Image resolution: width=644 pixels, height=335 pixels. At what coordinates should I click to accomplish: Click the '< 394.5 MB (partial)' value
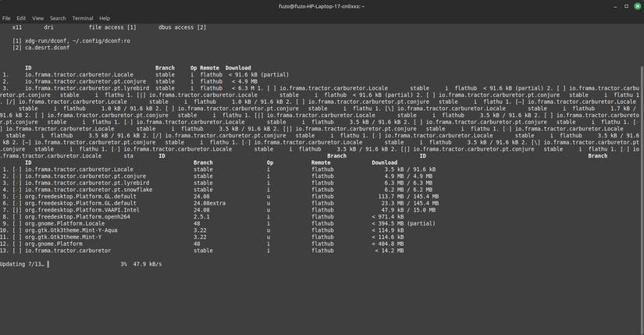pos(404,223)
